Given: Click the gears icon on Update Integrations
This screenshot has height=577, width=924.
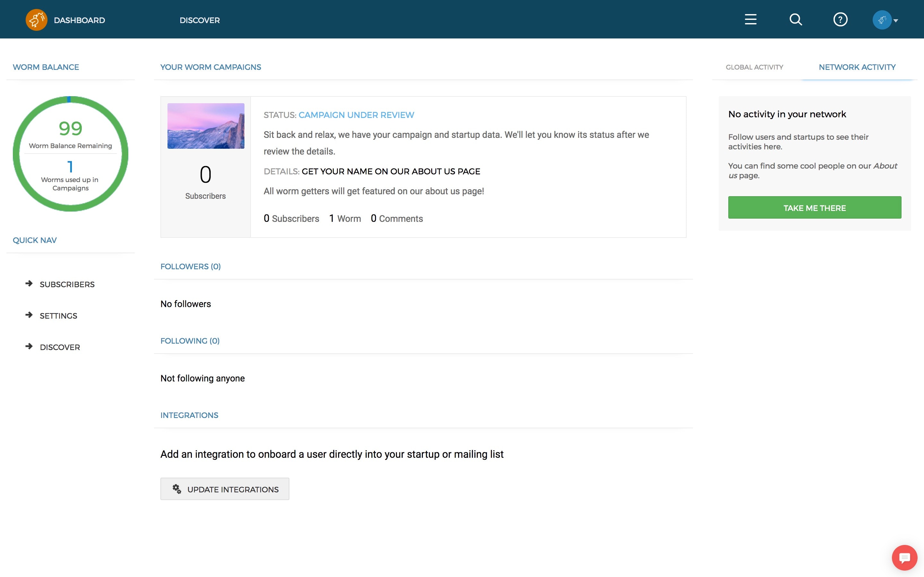Looking at the screenshot, I should (176, 489).
